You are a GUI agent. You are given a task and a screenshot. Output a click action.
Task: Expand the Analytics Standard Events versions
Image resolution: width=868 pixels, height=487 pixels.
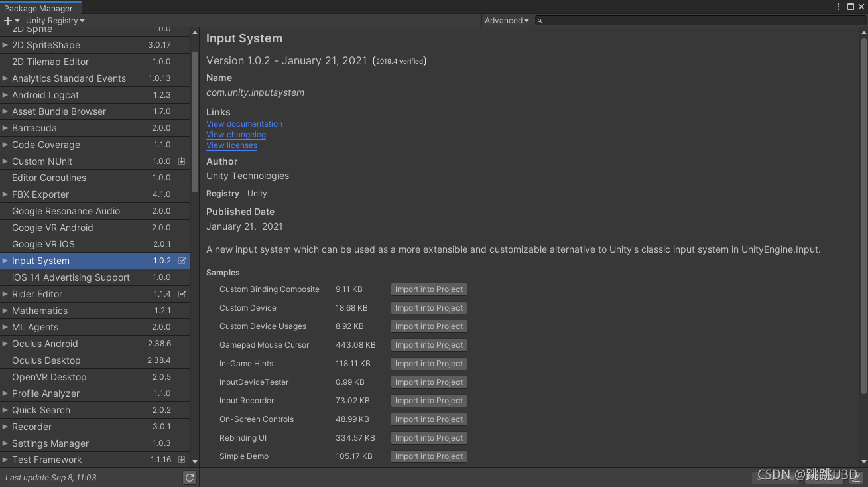click(x=5, y=78)
